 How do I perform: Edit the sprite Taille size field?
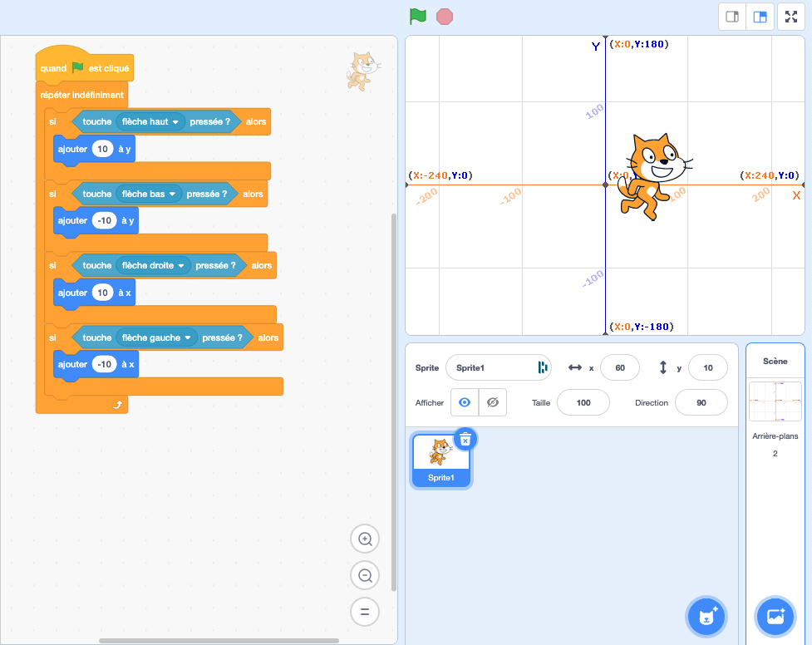[583, 402]
